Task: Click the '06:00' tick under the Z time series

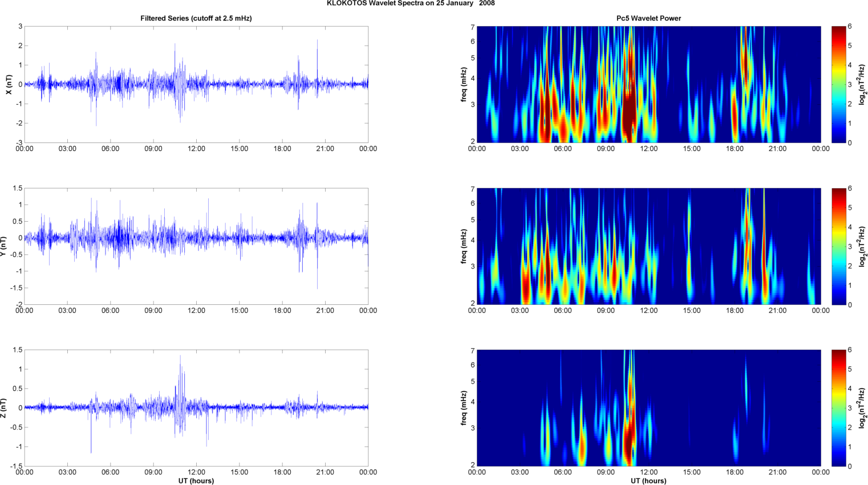Action: 110,472
